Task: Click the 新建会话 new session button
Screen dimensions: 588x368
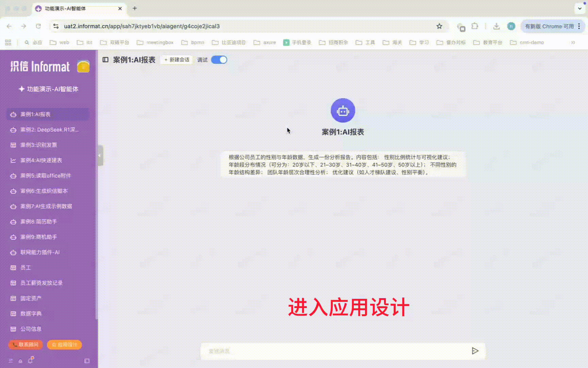Action: tap(176, 60)
